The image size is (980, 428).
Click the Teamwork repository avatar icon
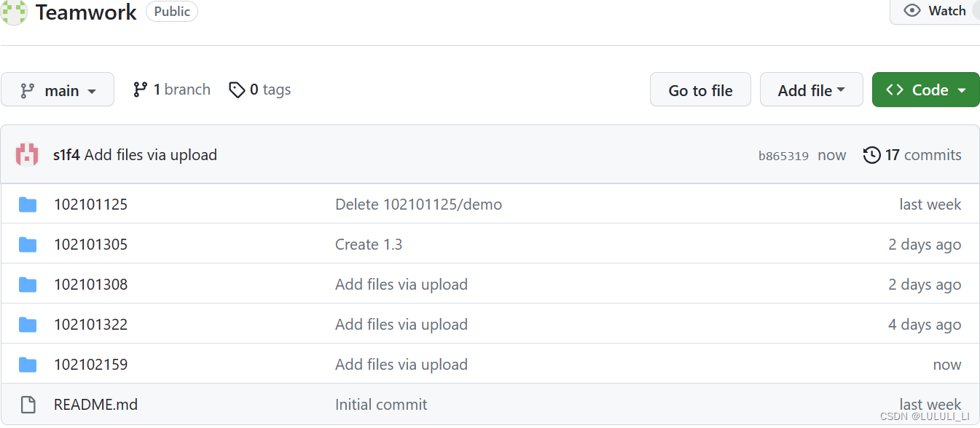[x=14, y=12]
